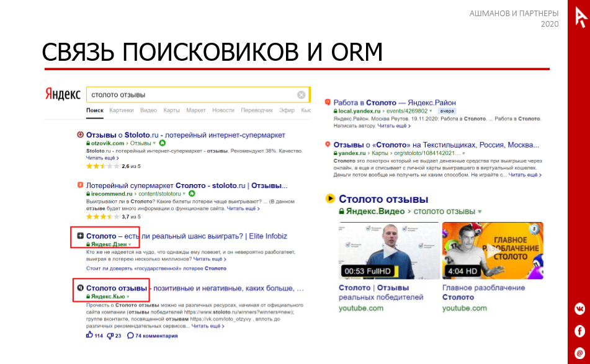Viewport: 590px width, 364px height.
Task: Click the otzovik.com green URL
Action: click(x=107, y=143)
